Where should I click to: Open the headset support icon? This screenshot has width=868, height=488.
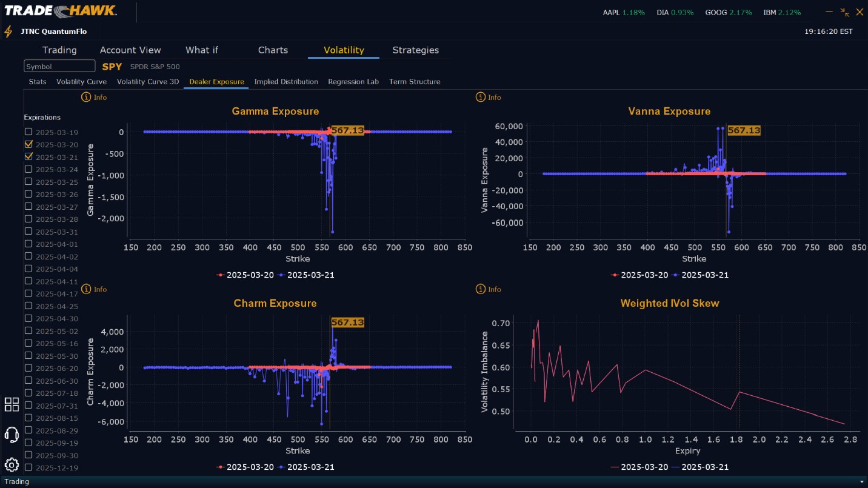[x=12, y=435]
